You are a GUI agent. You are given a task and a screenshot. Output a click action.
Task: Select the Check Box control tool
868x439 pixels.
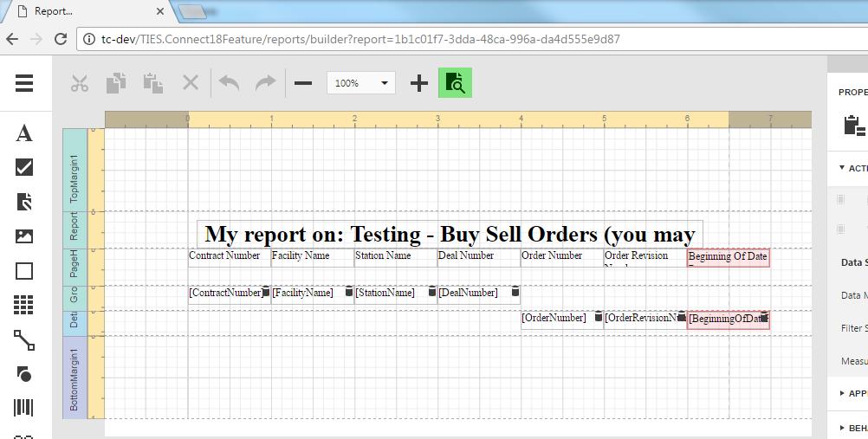(x=24, y=167)
